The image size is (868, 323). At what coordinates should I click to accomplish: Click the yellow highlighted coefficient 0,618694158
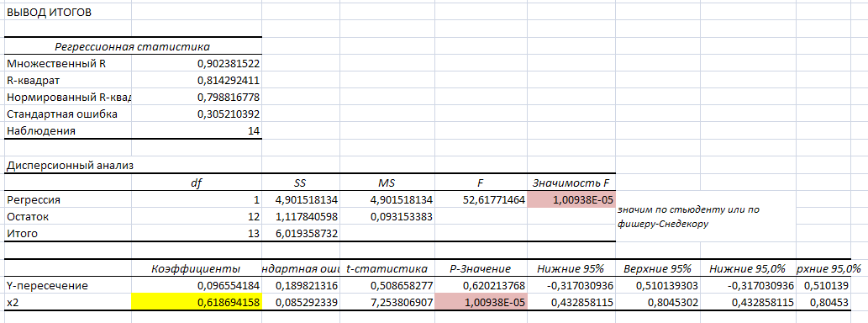(196, 303)
